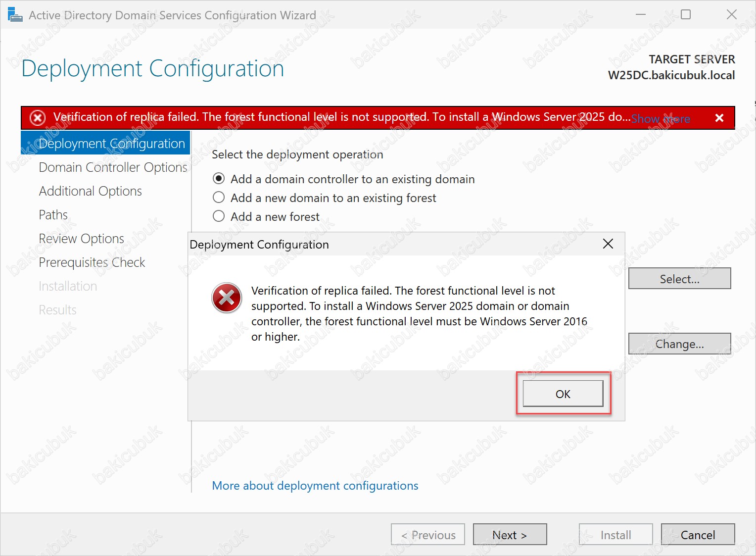Click the TARGET SERVER label
Screen dimensions: 756x556
coord(692,59)
